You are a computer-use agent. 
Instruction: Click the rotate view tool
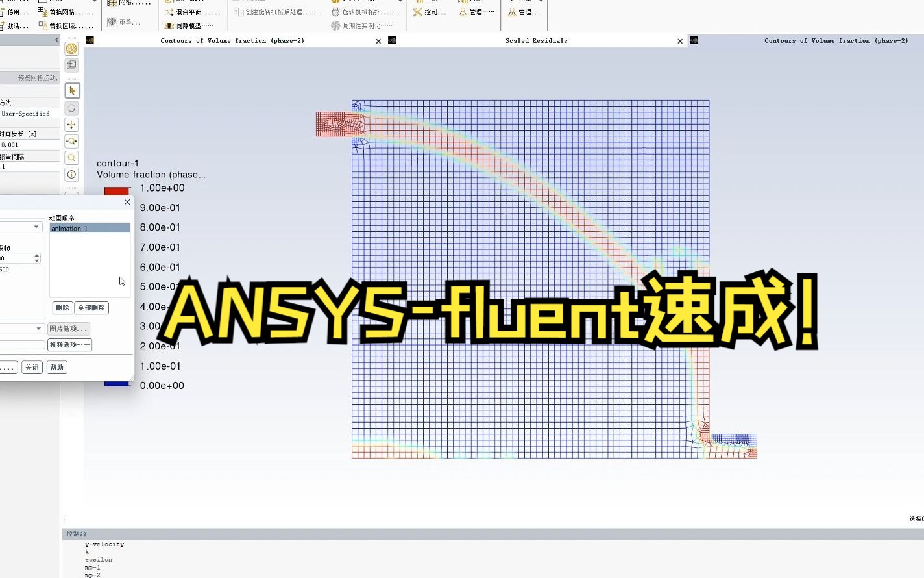point(71,108)
